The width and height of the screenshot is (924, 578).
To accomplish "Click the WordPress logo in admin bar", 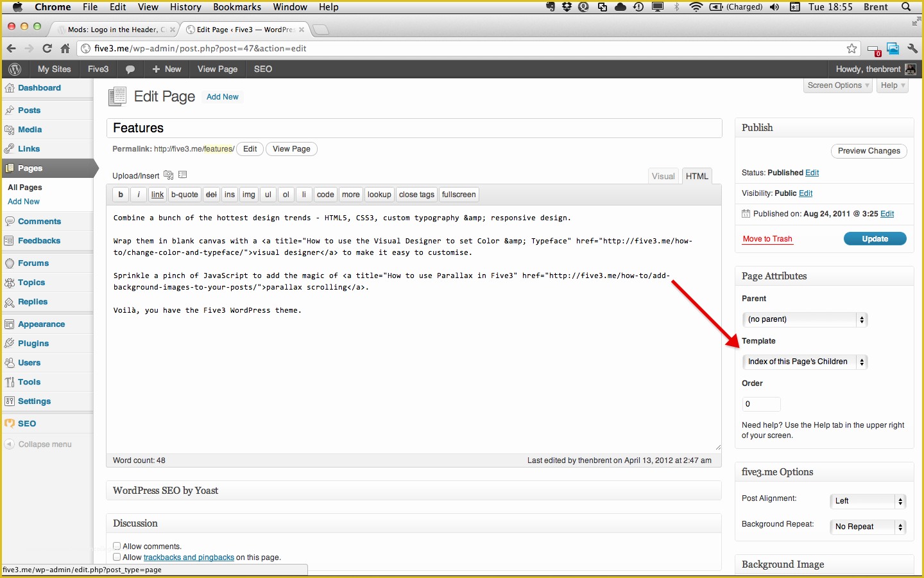I will [x=15, y=69].
